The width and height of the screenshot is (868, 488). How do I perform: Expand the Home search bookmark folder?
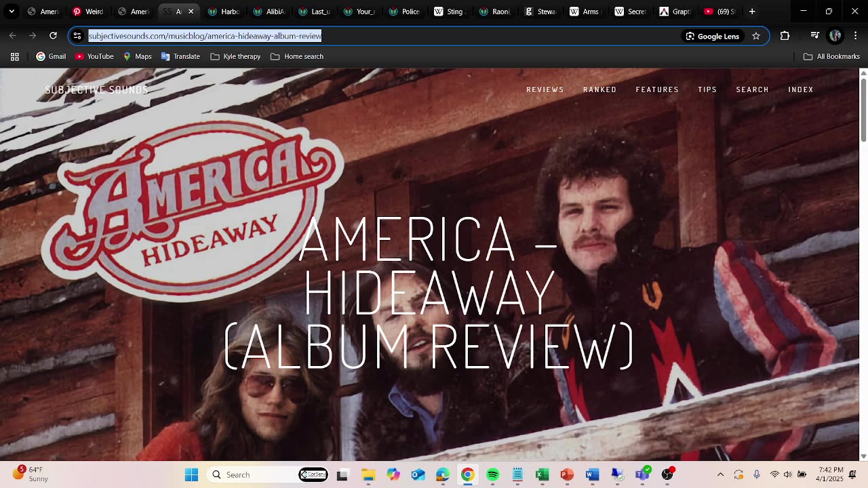pyautogui.click(x=297, y=56)
